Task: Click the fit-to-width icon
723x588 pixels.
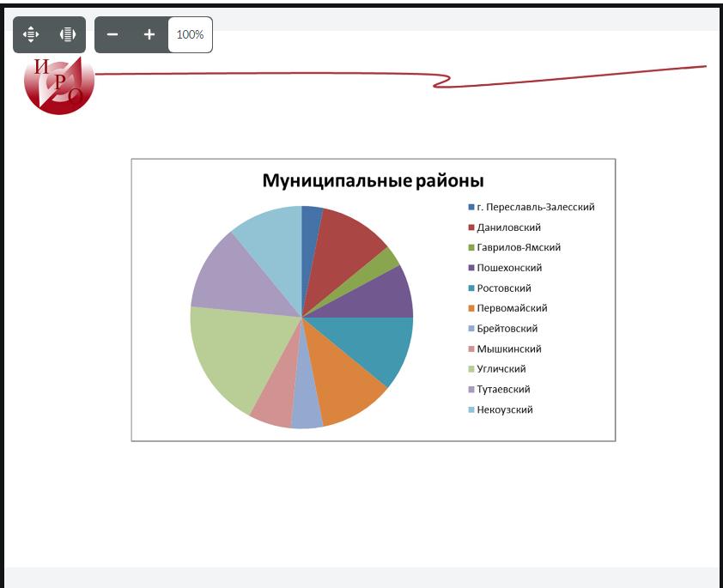Action: tap(67, 34)
